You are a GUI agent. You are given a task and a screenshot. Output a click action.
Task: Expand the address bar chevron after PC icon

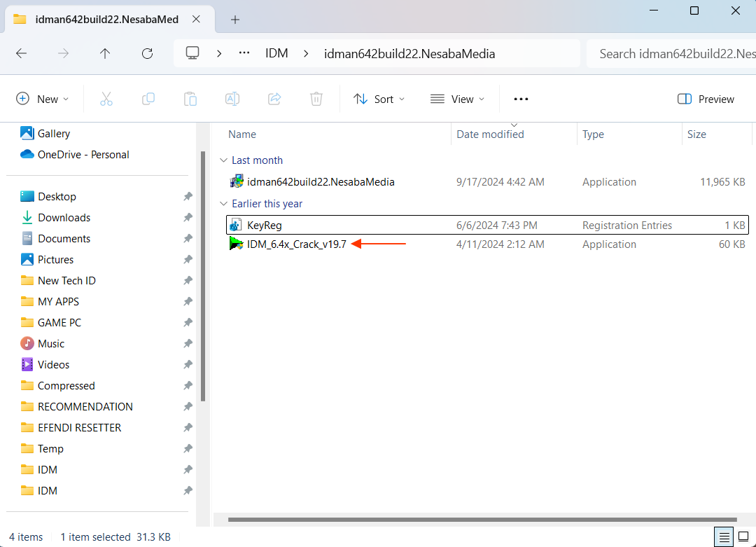219,53
